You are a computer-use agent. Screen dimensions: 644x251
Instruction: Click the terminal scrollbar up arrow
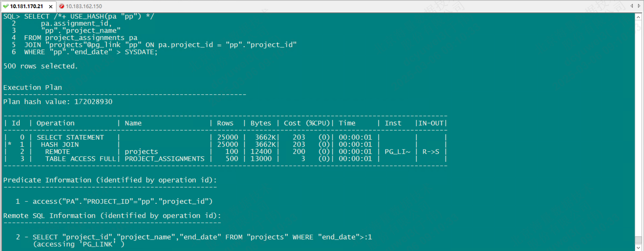[x=638, y=17]
